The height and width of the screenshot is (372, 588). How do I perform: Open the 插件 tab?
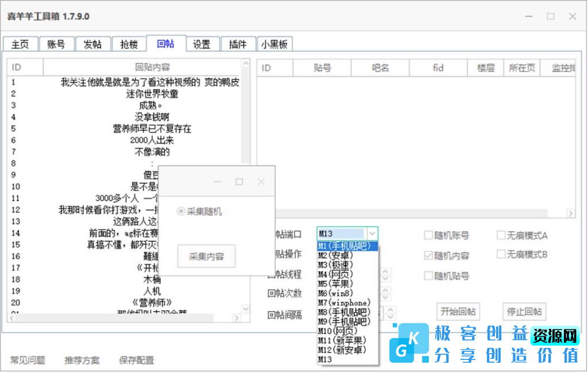[238, 43]
